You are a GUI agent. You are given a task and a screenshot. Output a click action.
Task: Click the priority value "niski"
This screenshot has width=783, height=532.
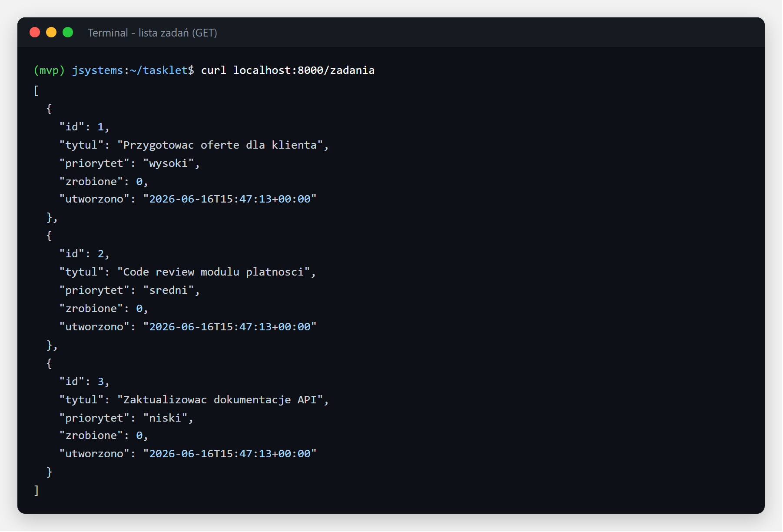pyautogui.click(x=165, y=418)
